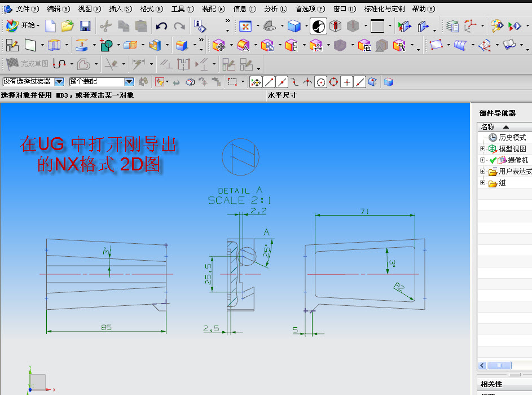Click the datum plane icon
The height and width of the screenshot is (395, 532).
(x=30, y=45)
